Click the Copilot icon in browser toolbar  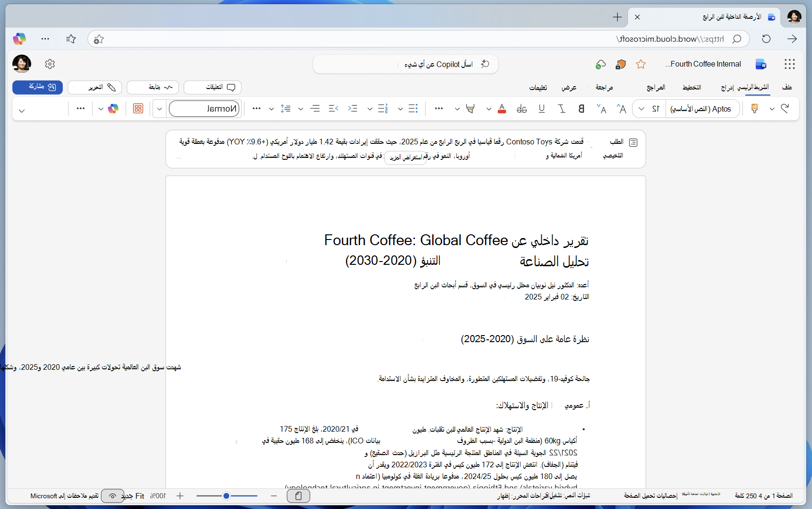19,39
